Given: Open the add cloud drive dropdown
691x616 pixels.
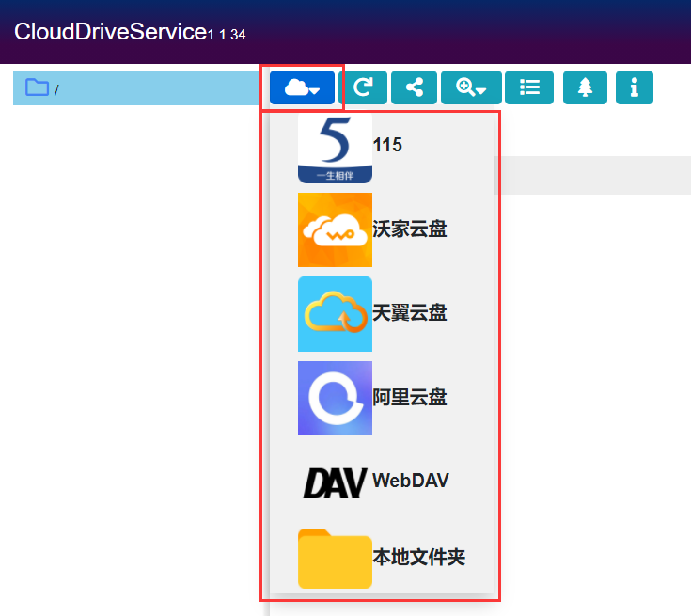Looking at the screenshot, I should [302, 87].
